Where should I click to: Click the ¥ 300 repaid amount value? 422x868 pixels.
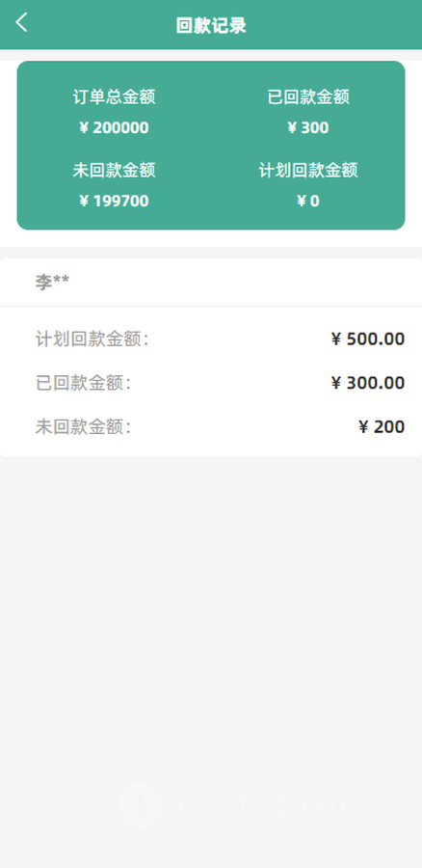click(x=308, y=128)
